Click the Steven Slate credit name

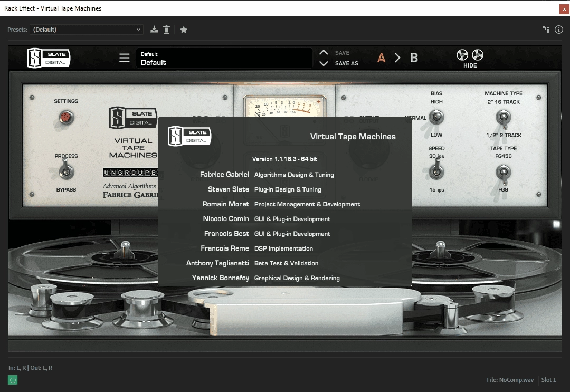point(229,189)
